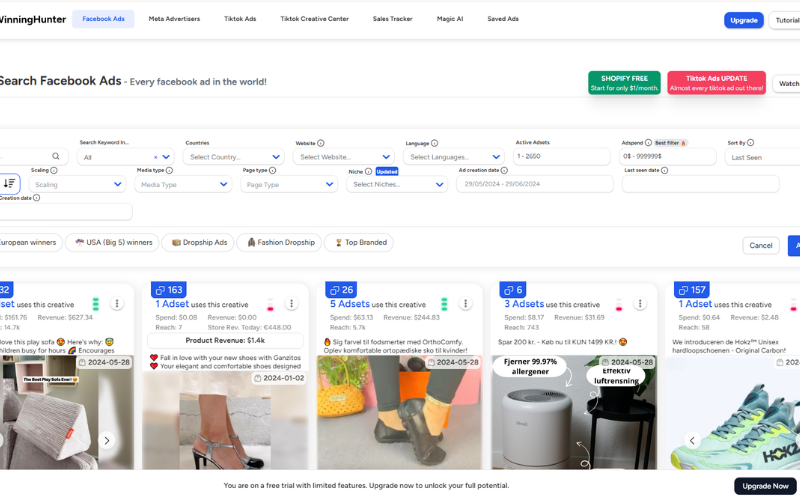This screenshot has height=500, width=800.
Task: Click the search magnifier icon
Action: (x=56, y=156)
